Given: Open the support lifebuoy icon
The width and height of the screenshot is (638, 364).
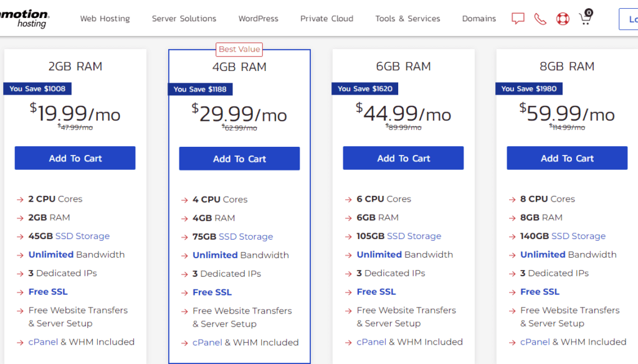Looking at the screenshot, I should (x=563, y=19).
